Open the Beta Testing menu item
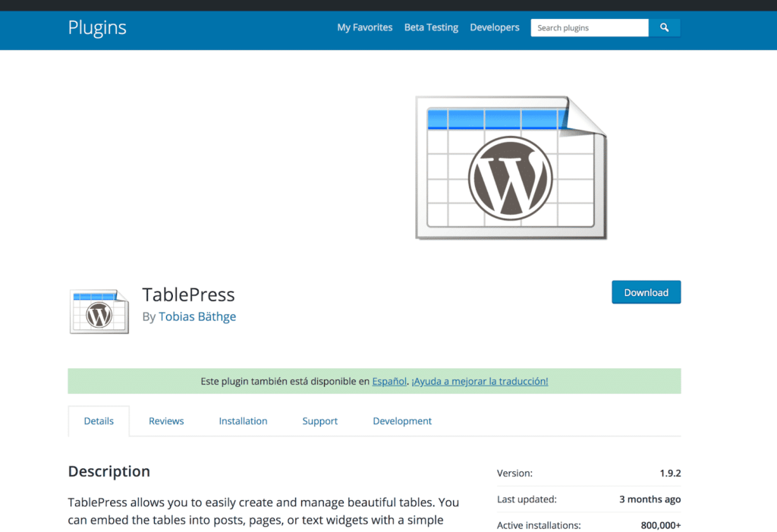This screenshot has height=532, width=777. coord(431,27)
